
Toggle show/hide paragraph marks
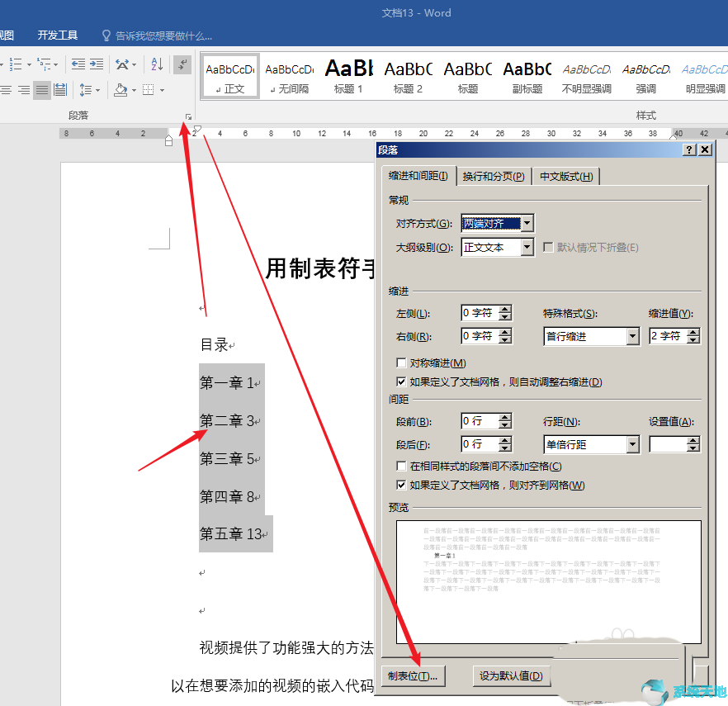pos(183,64)
